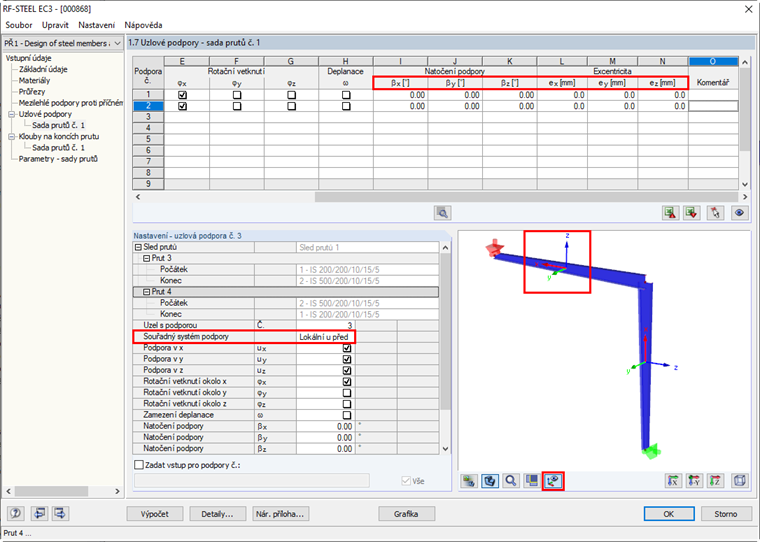Image resolution: width=760 pixels, height=542 pixels.
Task: Click the Excel export icon with red up arrow
Action: coord(671,213)
